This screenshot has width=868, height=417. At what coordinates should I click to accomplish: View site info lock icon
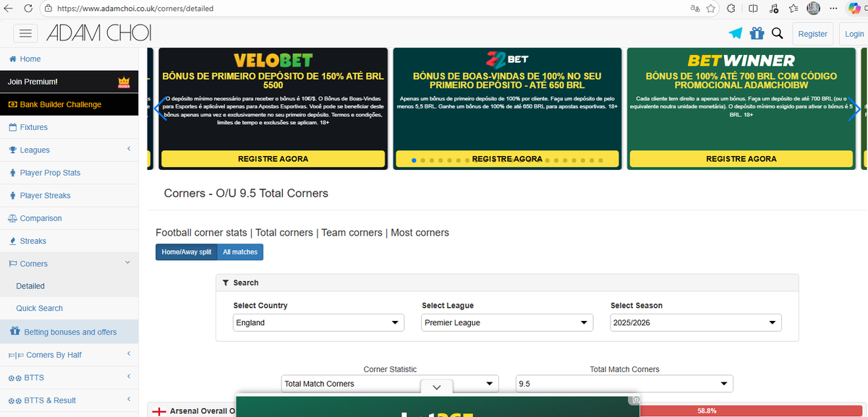point(48,9)
